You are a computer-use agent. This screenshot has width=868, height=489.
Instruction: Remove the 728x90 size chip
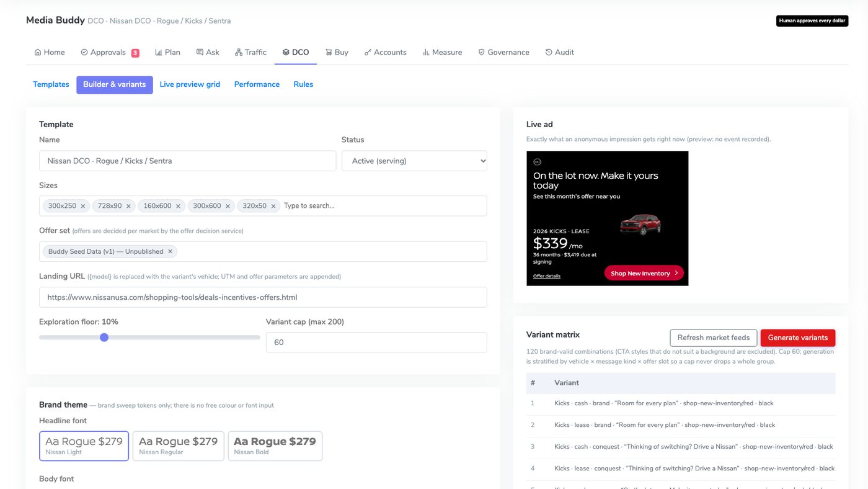pos(129,206)
